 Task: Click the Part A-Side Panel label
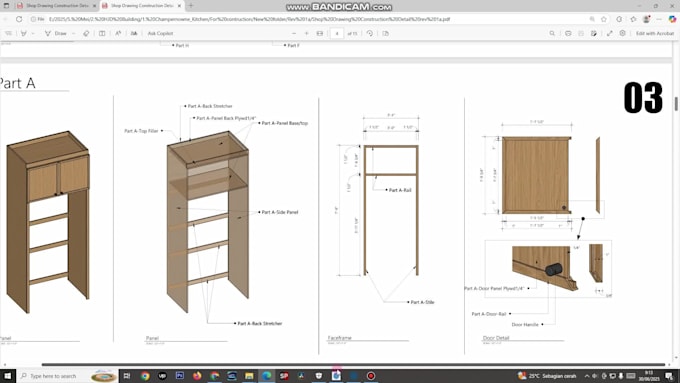(x=280, y=212)
